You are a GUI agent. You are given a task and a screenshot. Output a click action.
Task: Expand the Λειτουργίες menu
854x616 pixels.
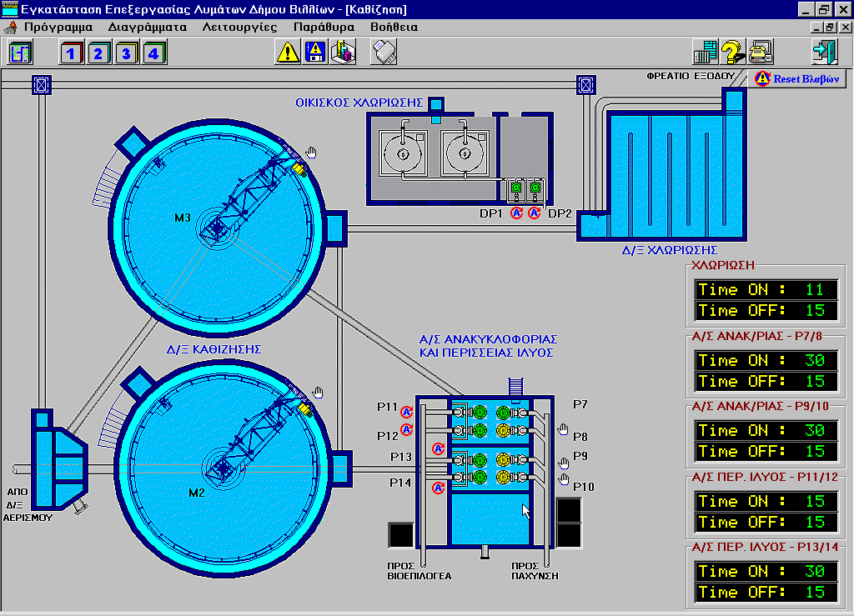click(240, 27)
